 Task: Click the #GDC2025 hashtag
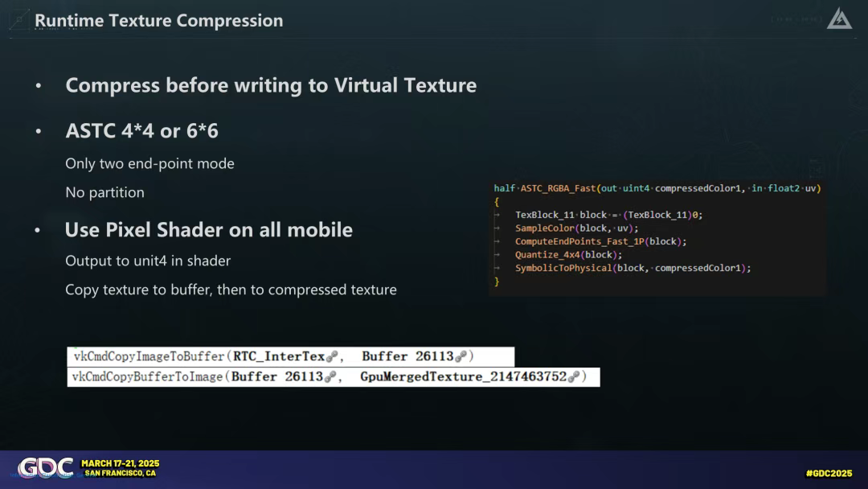click(x=829, y=474)
